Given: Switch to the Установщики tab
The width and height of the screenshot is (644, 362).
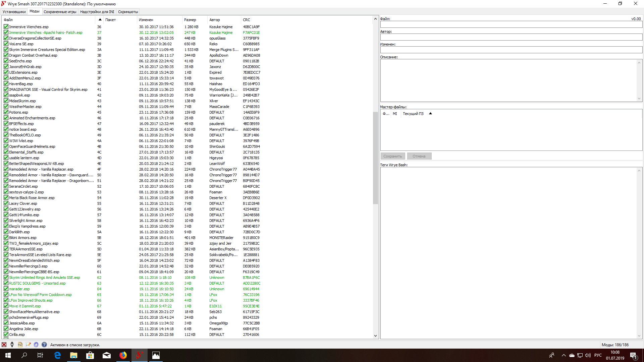Looking at the screenshot, I should (14, 12).
